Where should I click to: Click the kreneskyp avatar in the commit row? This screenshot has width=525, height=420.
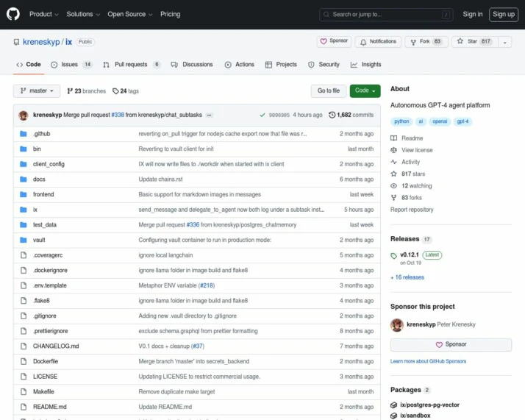tap(24, 115)
